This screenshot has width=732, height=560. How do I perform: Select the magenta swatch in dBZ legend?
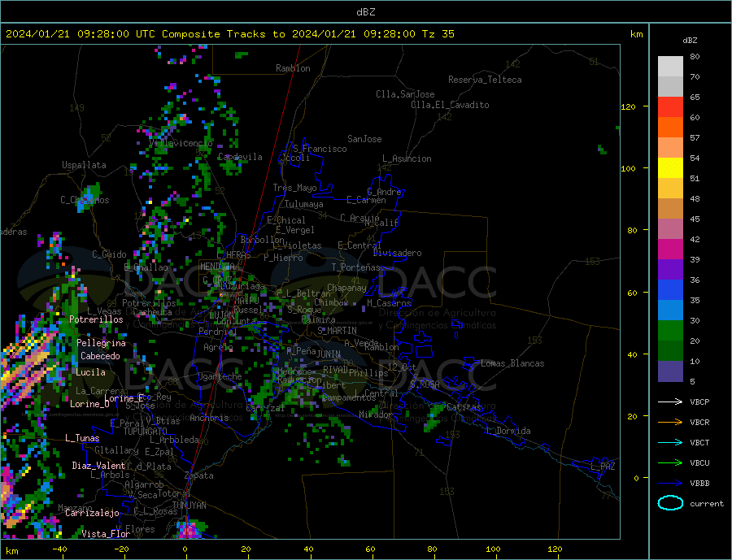point(670,250)
